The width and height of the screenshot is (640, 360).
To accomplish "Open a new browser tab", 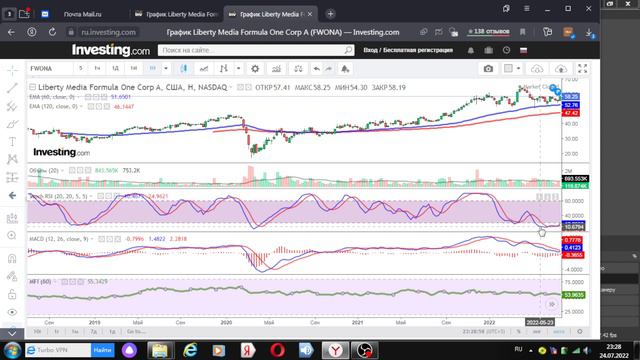I will click(330, 14).
